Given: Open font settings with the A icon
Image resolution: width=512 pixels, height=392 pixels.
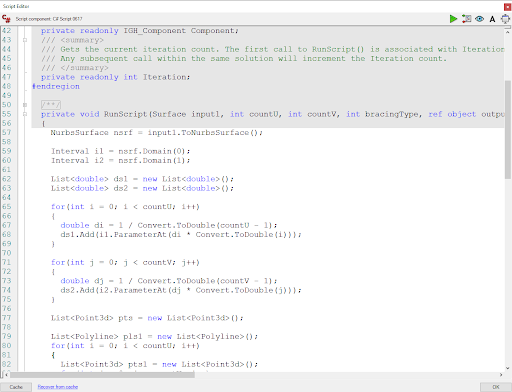Looking at the screenshot, I should pos(492,19).
